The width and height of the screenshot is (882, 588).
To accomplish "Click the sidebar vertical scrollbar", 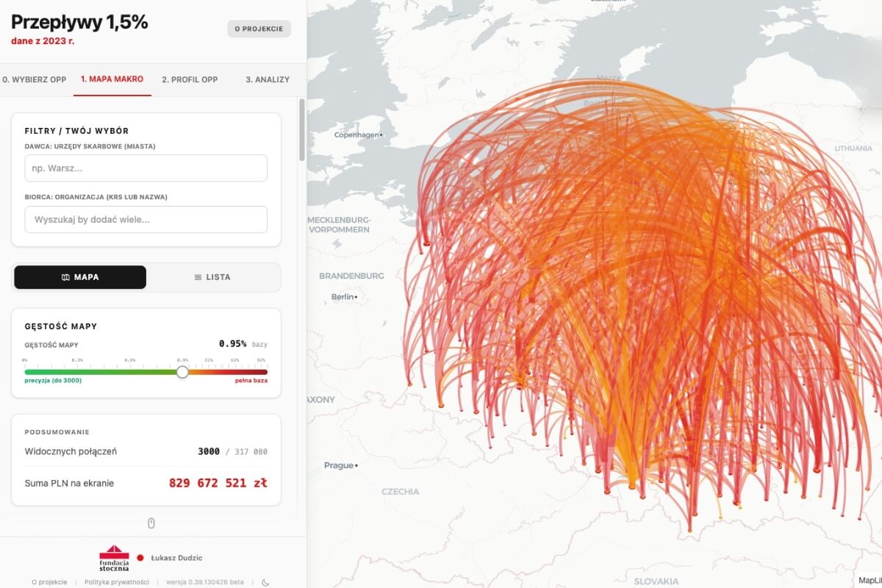I will point(301,131).
